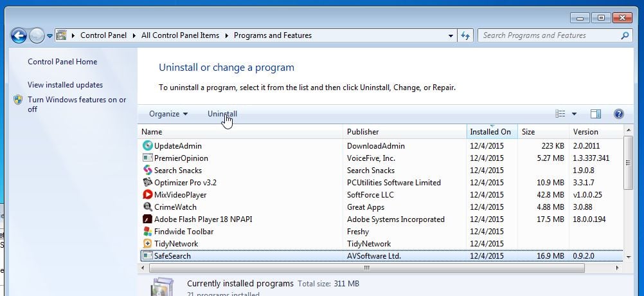
Task: Click the installed programs details pane icon
Action: click(x=161, y=287)
